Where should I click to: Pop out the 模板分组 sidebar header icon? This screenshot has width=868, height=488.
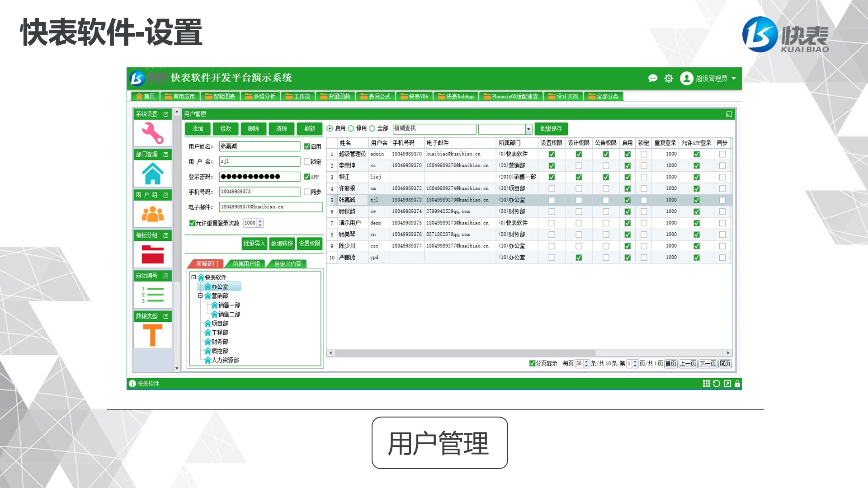tap(166, 235)
